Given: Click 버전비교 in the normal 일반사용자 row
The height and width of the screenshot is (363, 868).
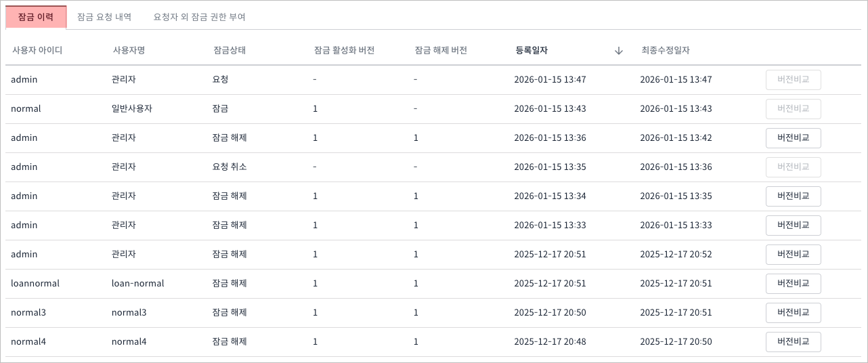Looking at the screenshot, I should [794, 109].
